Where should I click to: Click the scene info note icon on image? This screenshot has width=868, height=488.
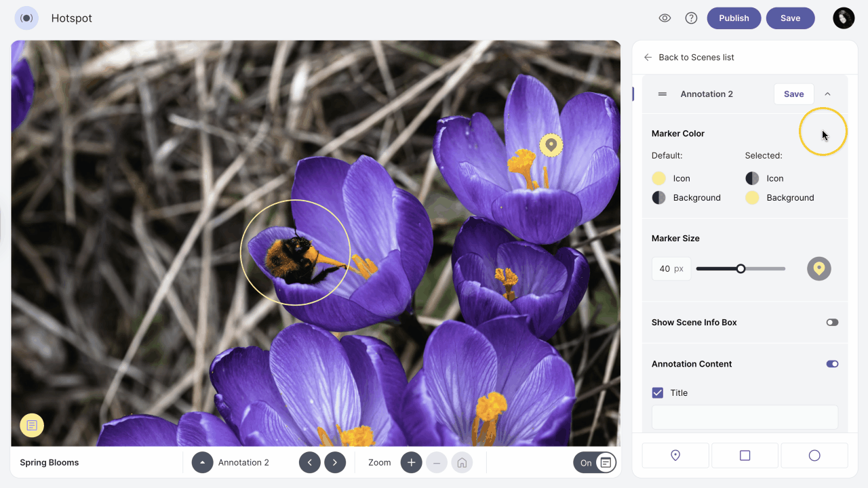(x=32, y=425)
